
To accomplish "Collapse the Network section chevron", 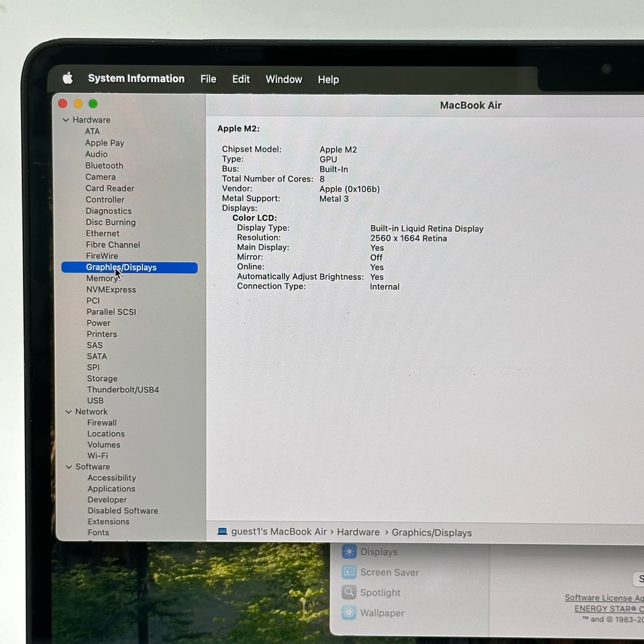I will click(68, 412).
